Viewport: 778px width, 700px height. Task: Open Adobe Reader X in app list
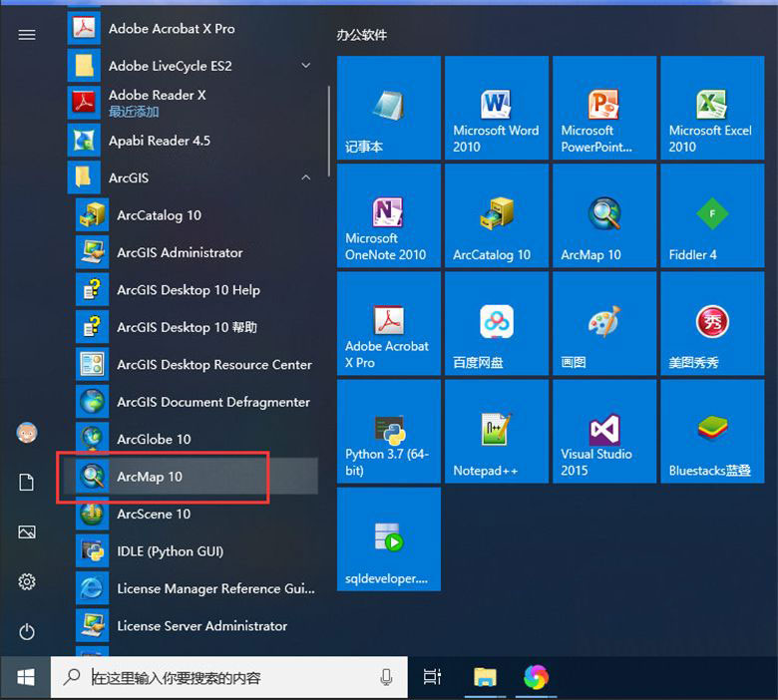point(194,103)
